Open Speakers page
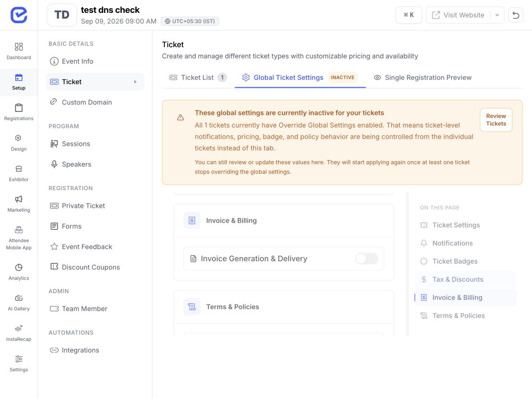This screenshot has width=532, height=399. click(95, 164)
